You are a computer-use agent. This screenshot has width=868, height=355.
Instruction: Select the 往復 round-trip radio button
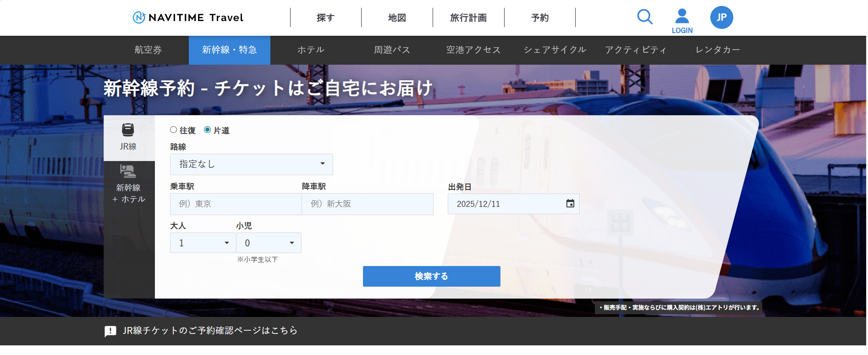[x=174, y=130]
